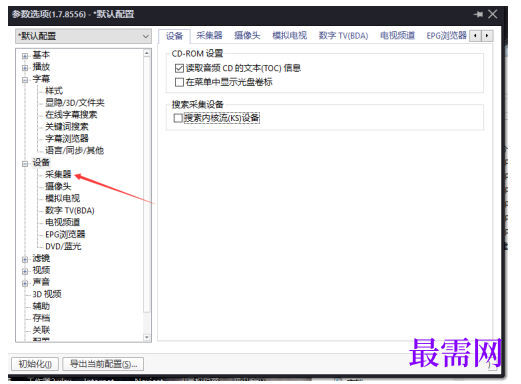Switch to the EPG浏览器 tab
Image resolution: width=521 pixels, height=384 pixels.
[446, 35]
